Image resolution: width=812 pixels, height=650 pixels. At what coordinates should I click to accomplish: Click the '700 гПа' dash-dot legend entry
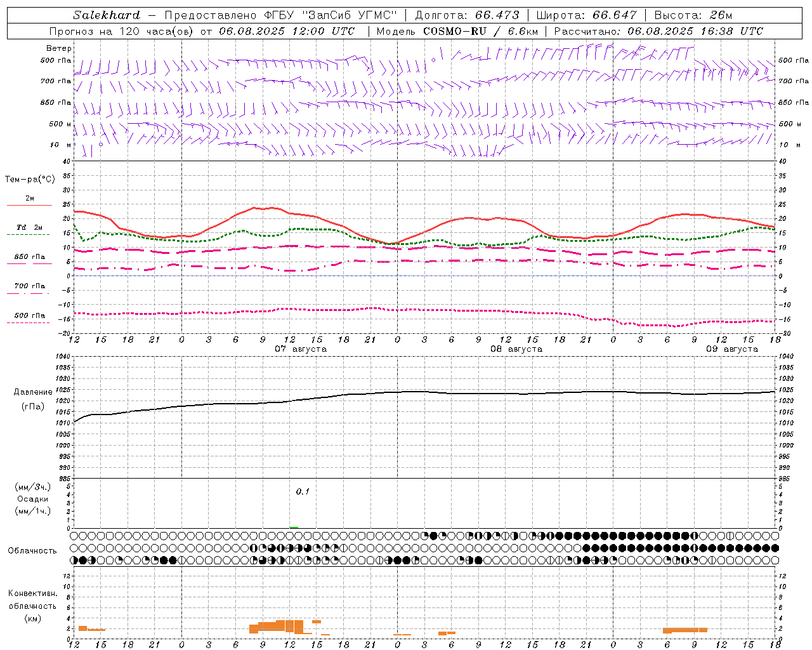(x=30, y=286)
